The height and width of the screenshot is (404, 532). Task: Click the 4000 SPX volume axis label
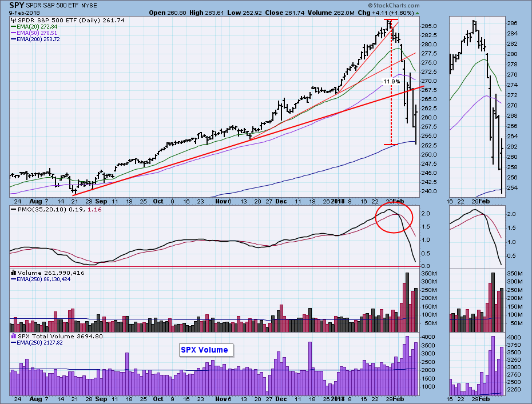(428, 337)
